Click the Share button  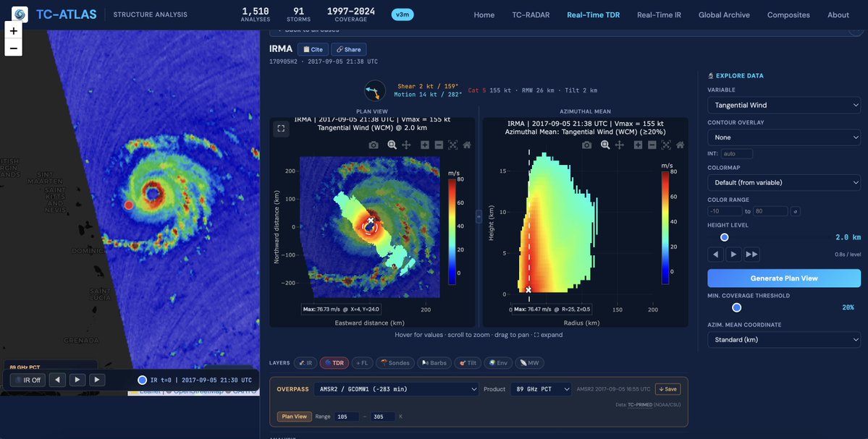pyautogui.click(x=349, y=49)
